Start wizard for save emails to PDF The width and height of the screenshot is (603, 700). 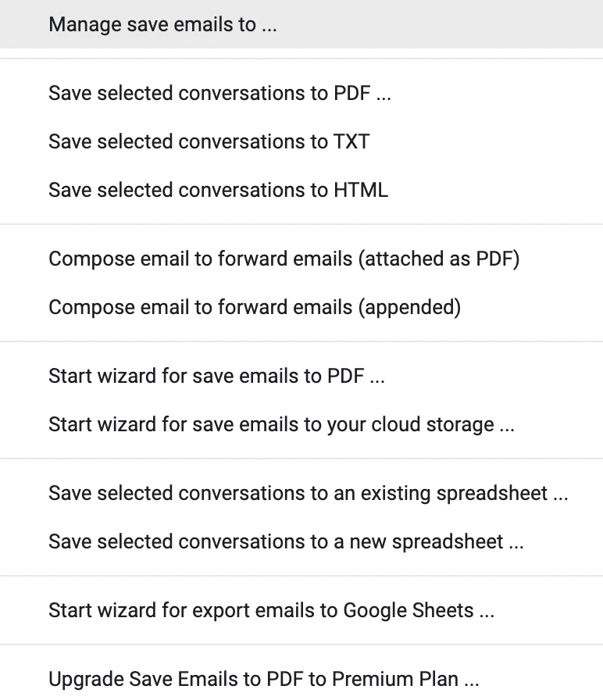(216, 376)
